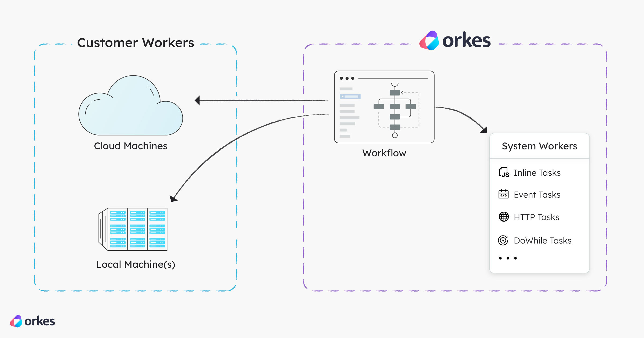Click the three-dot ellipsis under DoWhile Tasks

point(508,258)
